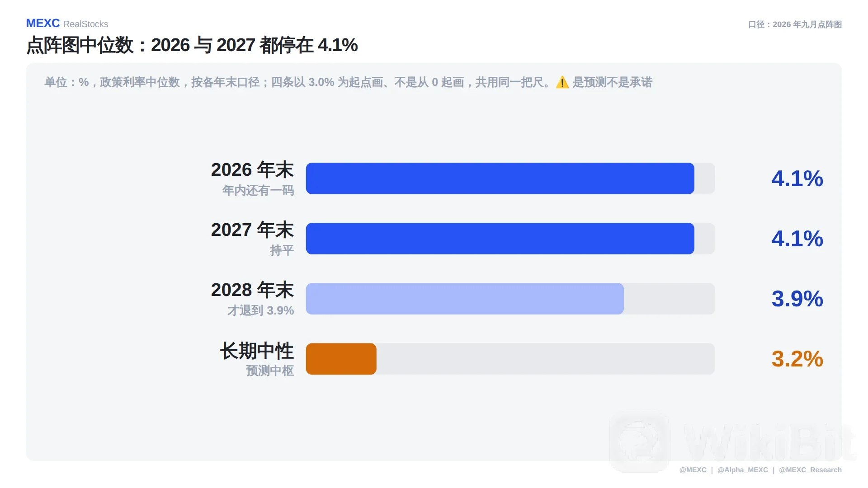Screen dimensions: 868x488
Task: Click the 2027 年末 row label
Action: click(x=252, y=230)
